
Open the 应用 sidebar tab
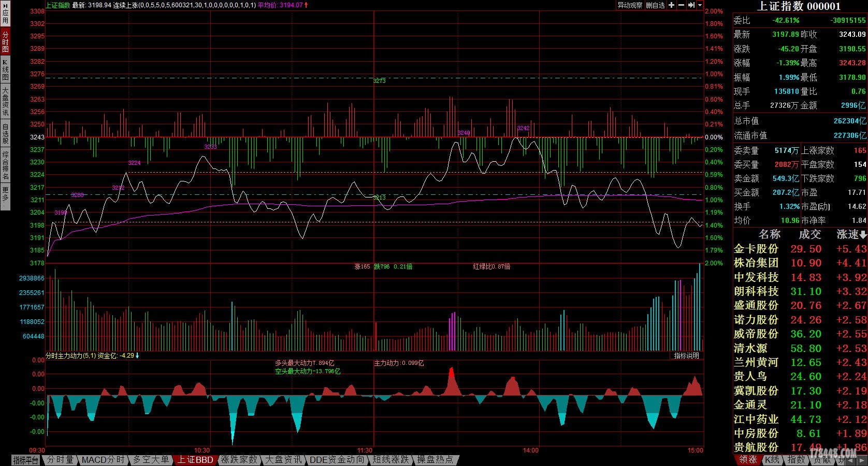coord(5,14)
